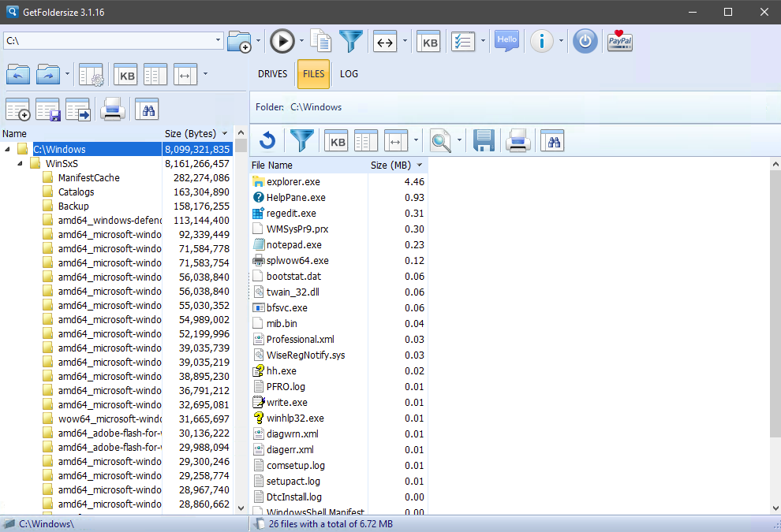
Task: Refresh the file list
Action: click(268, 141)
